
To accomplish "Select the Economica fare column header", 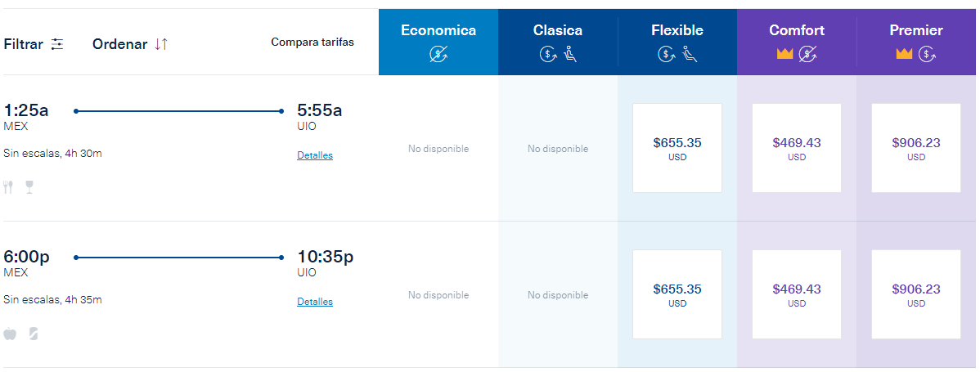I will [x=438, y=31].
